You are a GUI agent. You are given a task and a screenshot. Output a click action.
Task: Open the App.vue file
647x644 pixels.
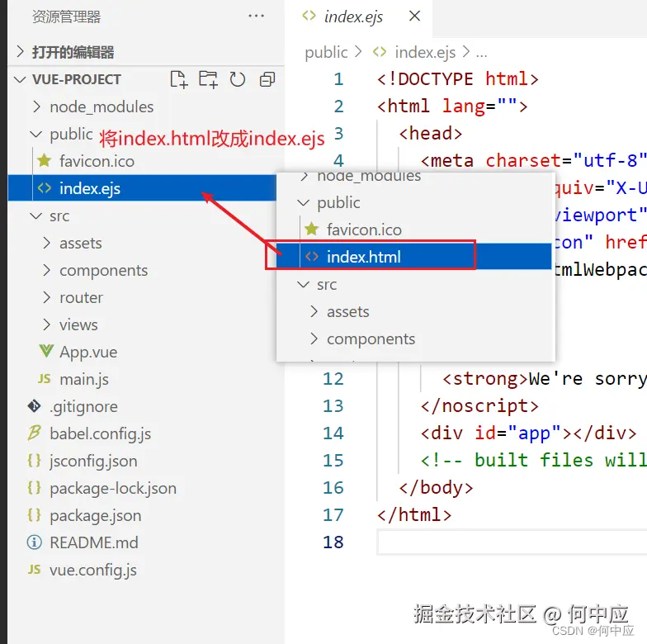pos(88,352)
